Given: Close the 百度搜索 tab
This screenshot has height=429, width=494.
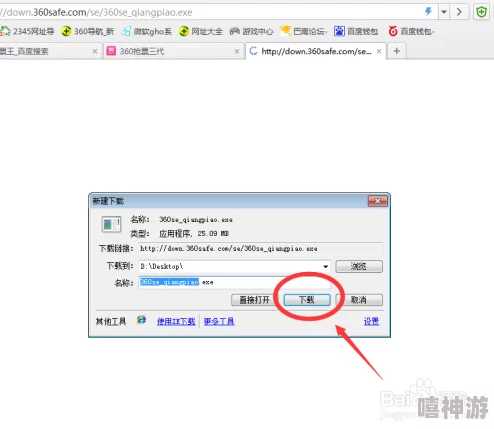Looking at the screenshot, I should tap(95, 51).
